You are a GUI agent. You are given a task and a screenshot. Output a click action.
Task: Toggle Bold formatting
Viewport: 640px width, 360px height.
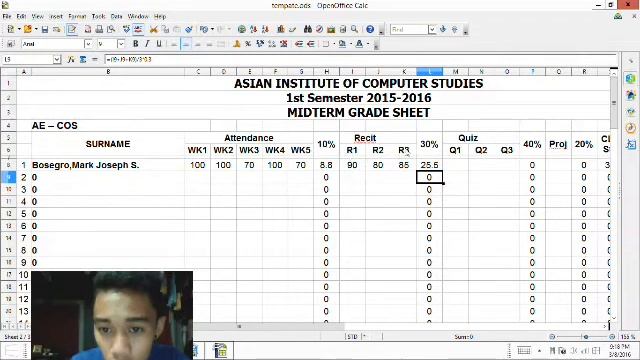click(x=136, y=44)
